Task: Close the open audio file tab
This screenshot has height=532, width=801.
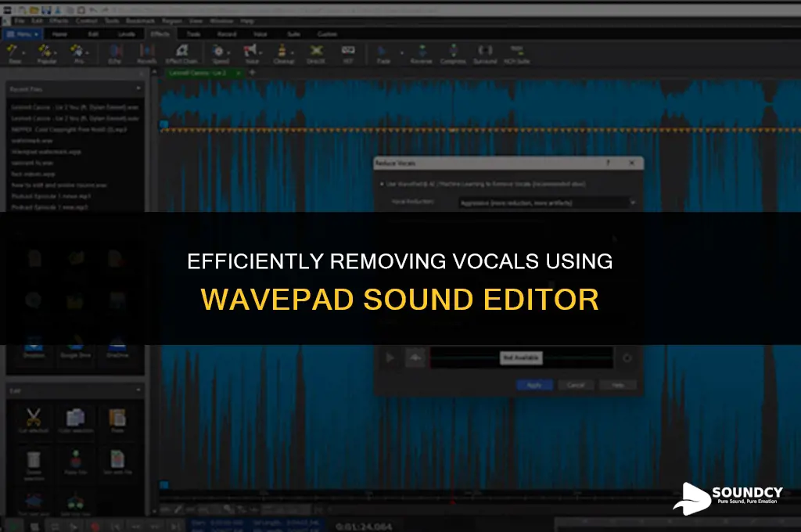Action: pos(238,73)
